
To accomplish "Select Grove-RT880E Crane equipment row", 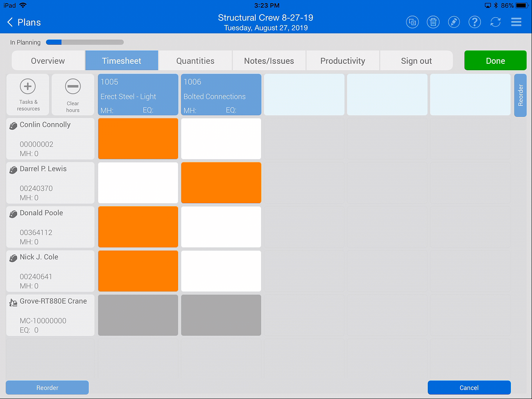I will click(x=50, y=315).
